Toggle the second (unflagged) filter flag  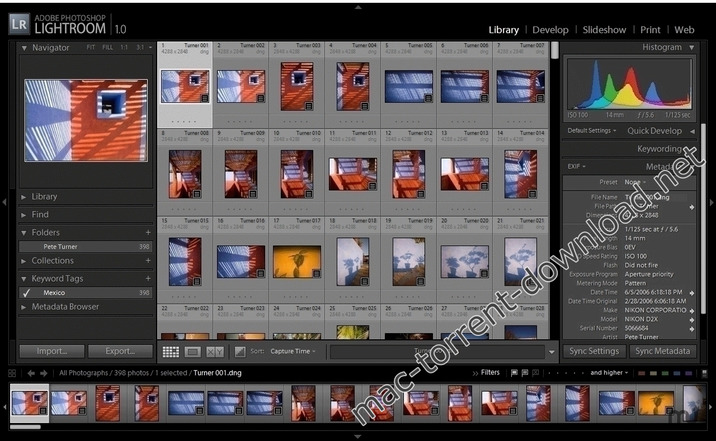[525, 373]
